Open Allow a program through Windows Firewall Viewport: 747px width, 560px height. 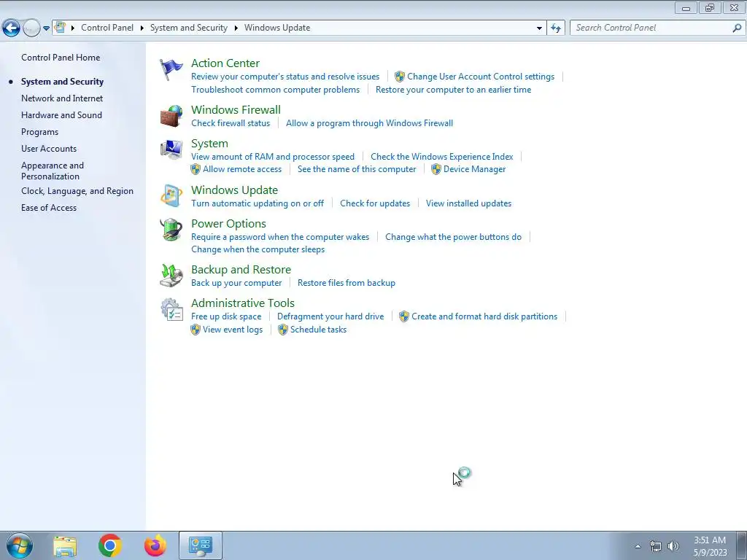(x=369, y=122)
